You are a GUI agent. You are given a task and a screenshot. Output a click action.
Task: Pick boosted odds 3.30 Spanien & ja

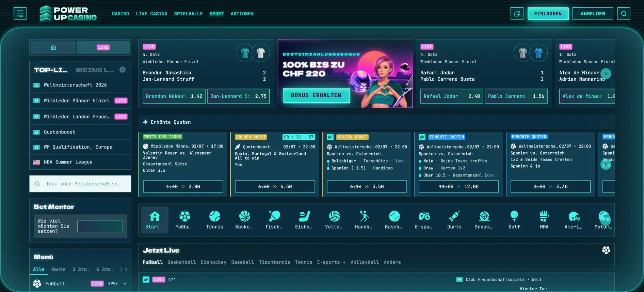point(551,186)
